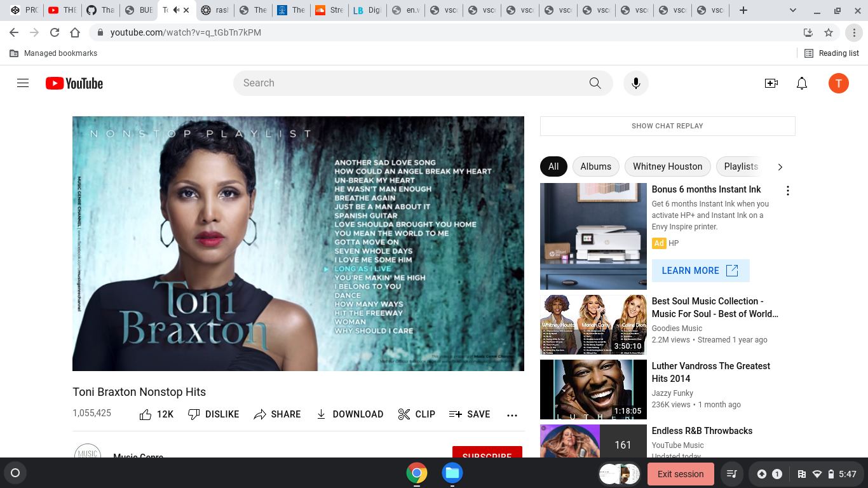
Task: Create a clip with scissors Clip button
Action: (417, 414)
